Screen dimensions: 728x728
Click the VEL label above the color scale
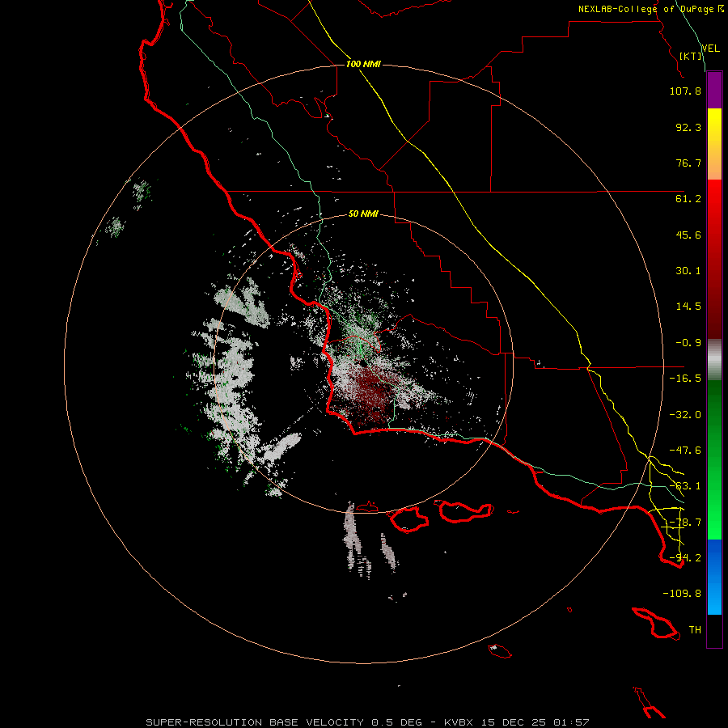[710, 49]
